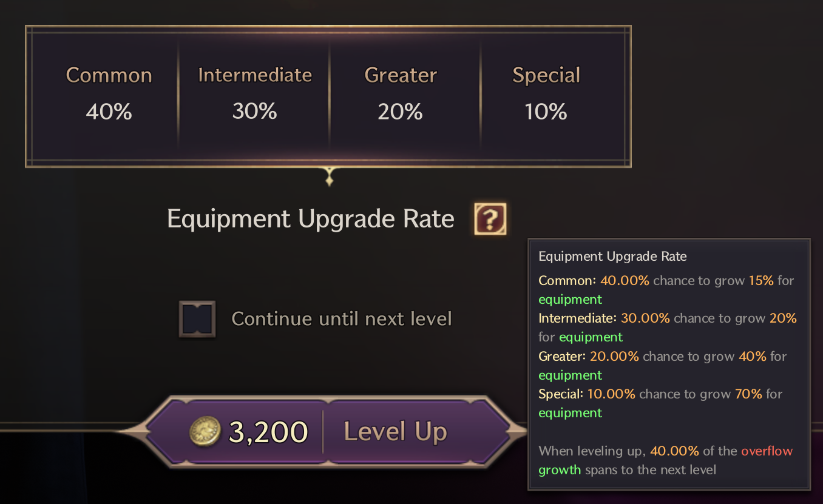Viewport: 823px width, 504px height.
Task: Click the gold coin icon
Action: 205,432
